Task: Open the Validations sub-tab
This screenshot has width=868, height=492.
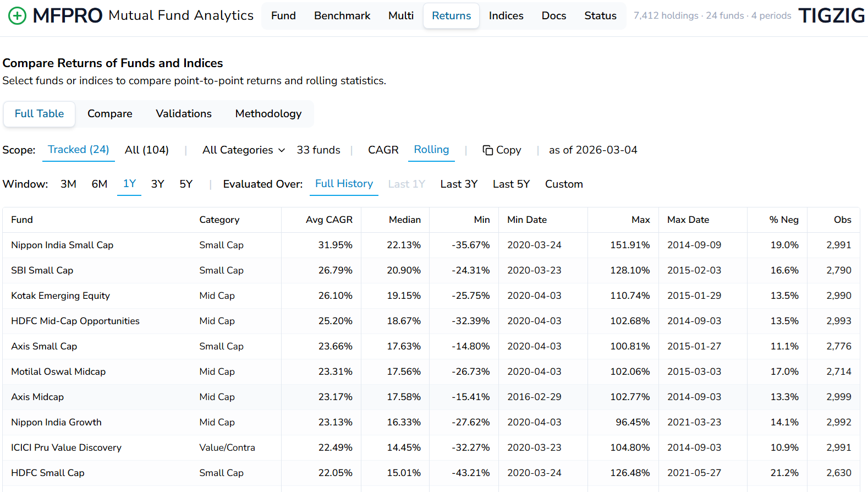Action: coord(184,114)
